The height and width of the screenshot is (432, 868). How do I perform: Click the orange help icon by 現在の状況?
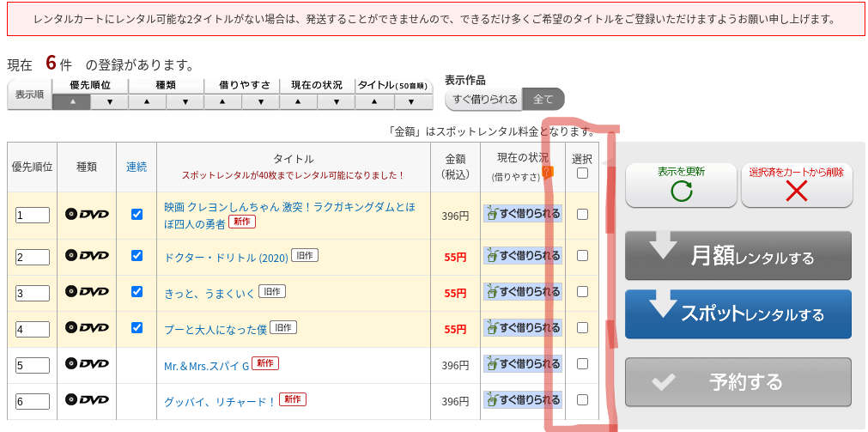coord(546,173)
